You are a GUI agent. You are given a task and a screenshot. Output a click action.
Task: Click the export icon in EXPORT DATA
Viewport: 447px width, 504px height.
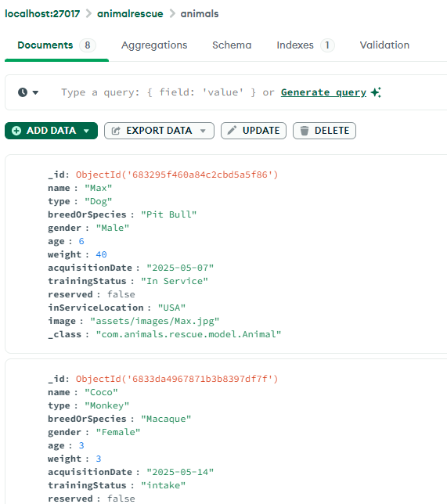click(x=116, y=131)
